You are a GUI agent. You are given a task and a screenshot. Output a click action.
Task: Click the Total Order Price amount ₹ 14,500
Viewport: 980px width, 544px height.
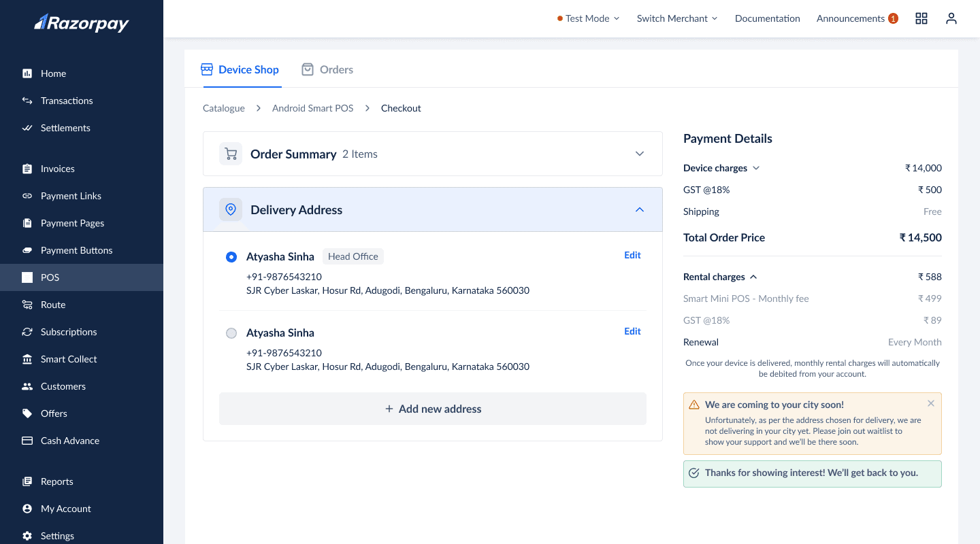[920, 237]
